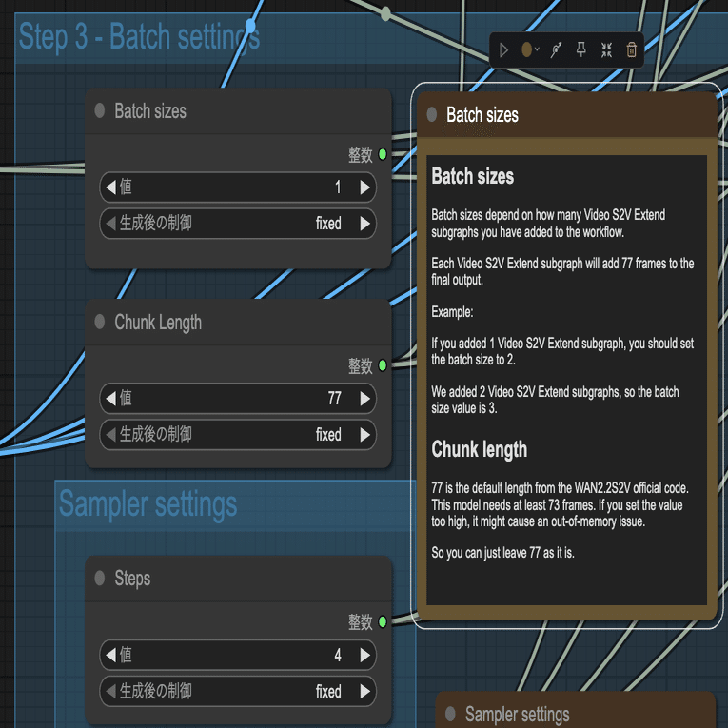The height and width of the screenshot is (728, 728).
Task: Click the bypass node icon in toolbar
Action: (556, 49)
